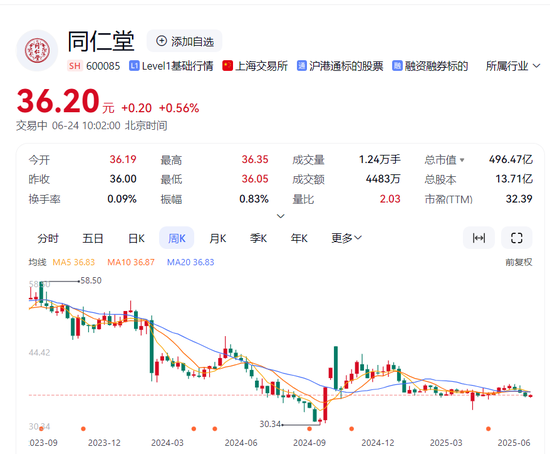
Task: Open the 更多 periods dropdown
Action: 346,238
